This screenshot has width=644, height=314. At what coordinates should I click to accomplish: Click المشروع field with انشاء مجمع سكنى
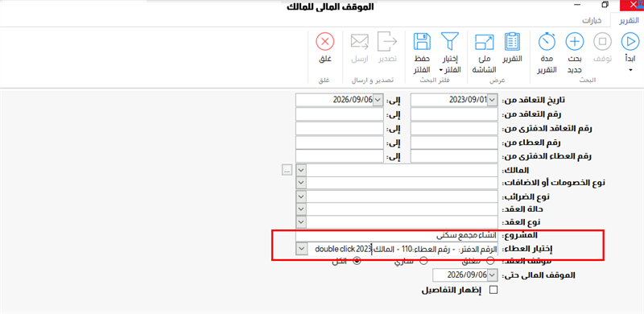tap(397, 236)
